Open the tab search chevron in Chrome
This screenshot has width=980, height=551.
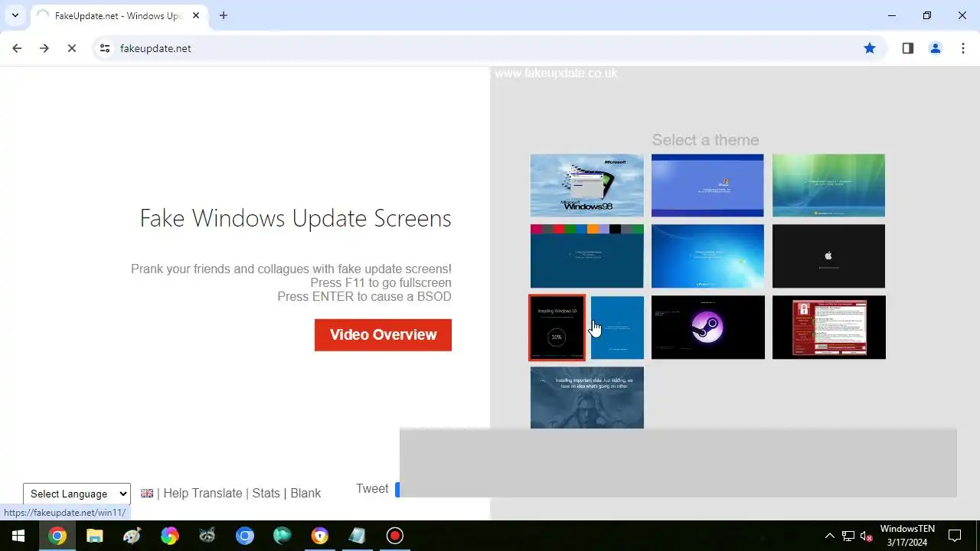tap(15, 15)
